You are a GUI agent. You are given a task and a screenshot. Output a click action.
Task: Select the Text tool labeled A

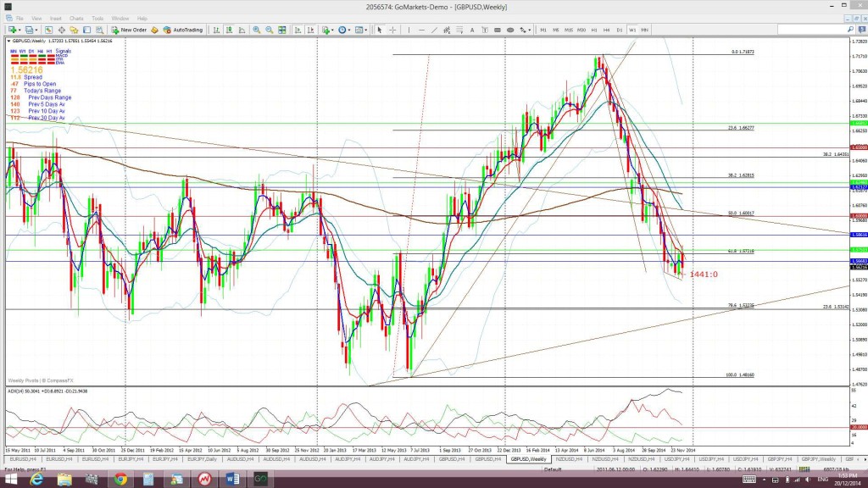tap(472, 30)
